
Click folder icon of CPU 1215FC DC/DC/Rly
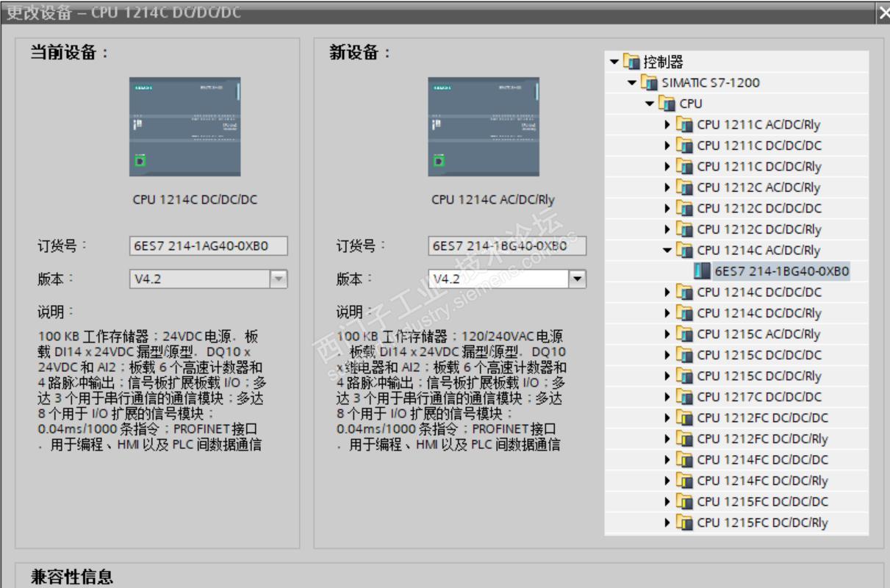[684, 523]
